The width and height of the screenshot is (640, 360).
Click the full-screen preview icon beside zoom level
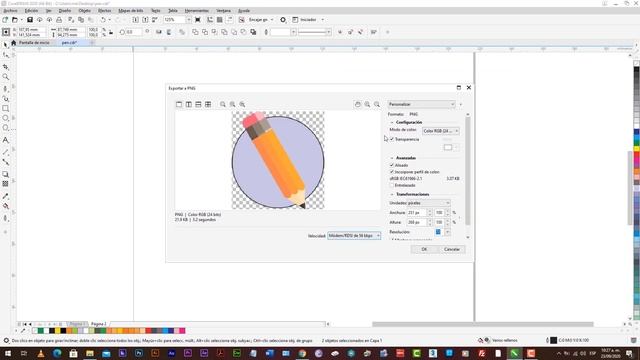[198, 20]
